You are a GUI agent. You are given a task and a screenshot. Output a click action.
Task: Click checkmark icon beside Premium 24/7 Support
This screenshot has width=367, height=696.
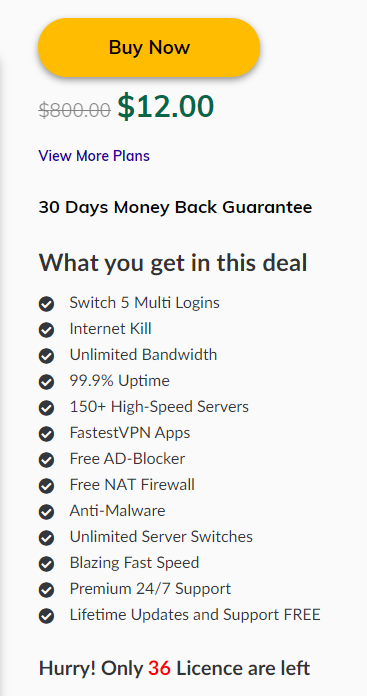click(46, 589)
